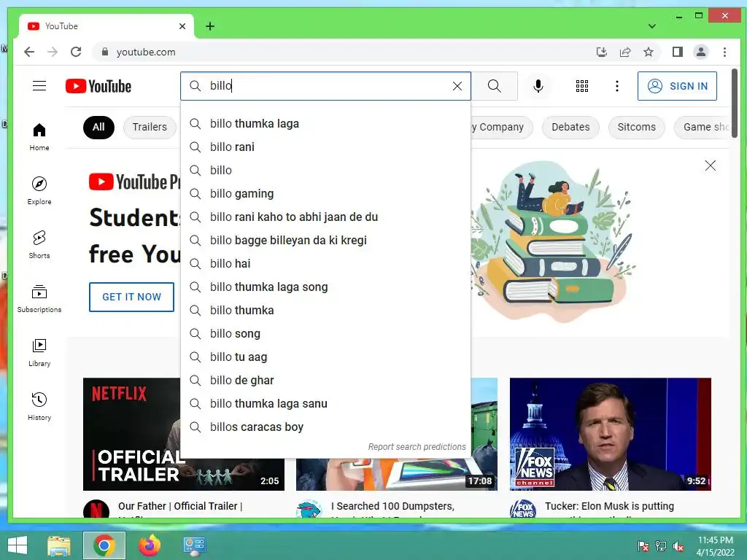The width and height of the screenshot is (747, 560).
Task: Click Report search predictions link
Action: coord(417,447)
